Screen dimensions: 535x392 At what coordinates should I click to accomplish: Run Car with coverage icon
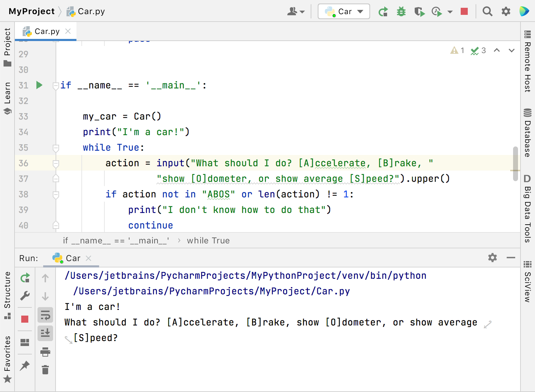tap(419, 11)
